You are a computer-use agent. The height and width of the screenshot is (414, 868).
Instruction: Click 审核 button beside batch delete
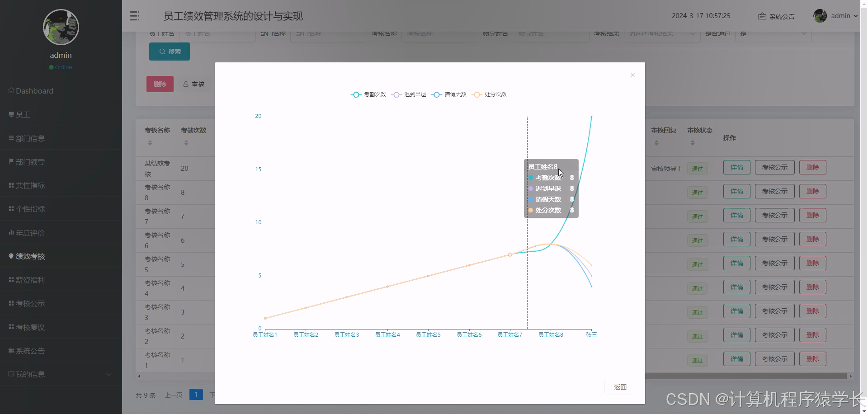click(194, 84)
